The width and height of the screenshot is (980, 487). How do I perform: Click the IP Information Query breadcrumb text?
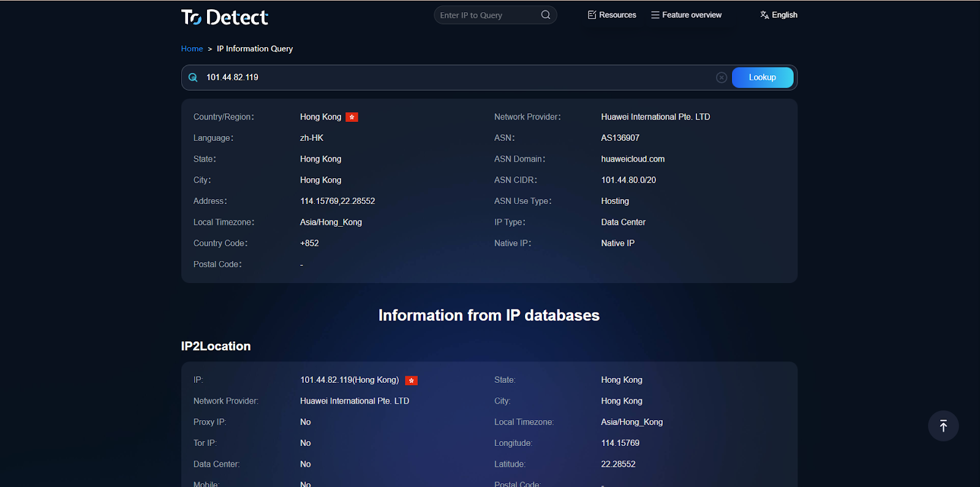tap(255, 48)
